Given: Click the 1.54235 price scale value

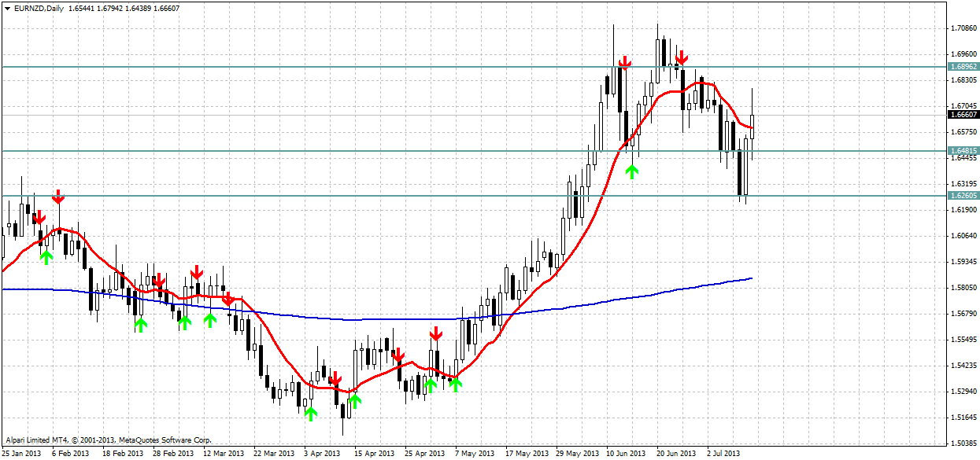Looking at the screenshot, I should (x=963, y=366).
